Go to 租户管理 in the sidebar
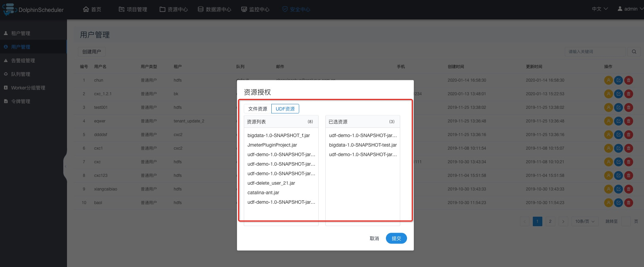The height and width of the screenshot is (267, 644). coord(33,33)
